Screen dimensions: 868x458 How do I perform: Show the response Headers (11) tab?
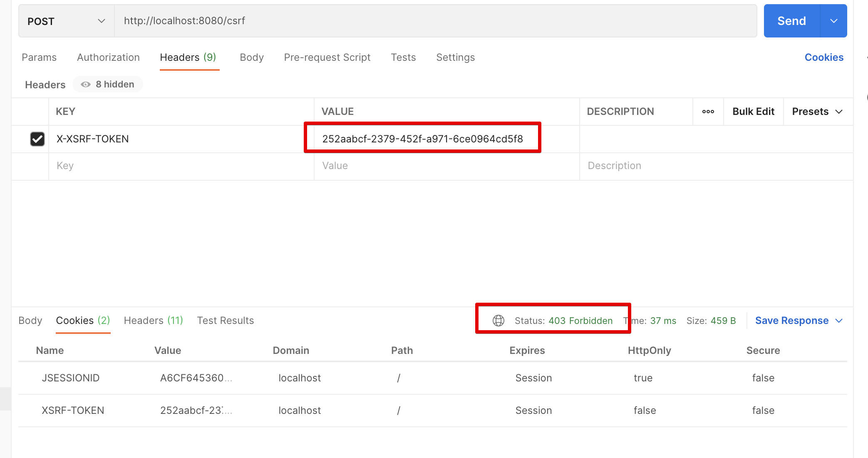(153, 321)
